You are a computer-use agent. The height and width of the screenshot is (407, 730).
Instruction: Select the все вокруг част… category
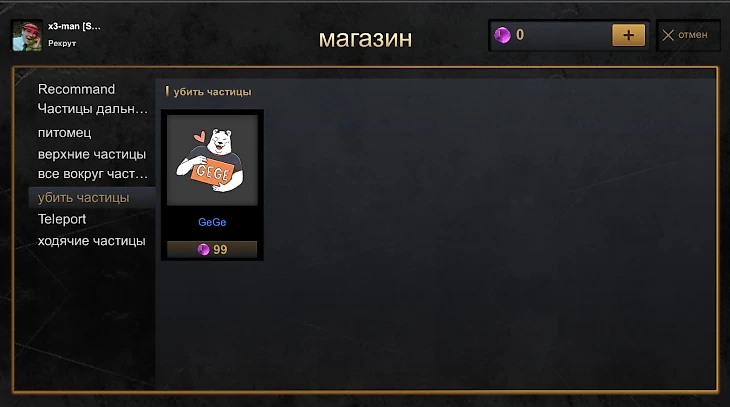tap(92, 174)
